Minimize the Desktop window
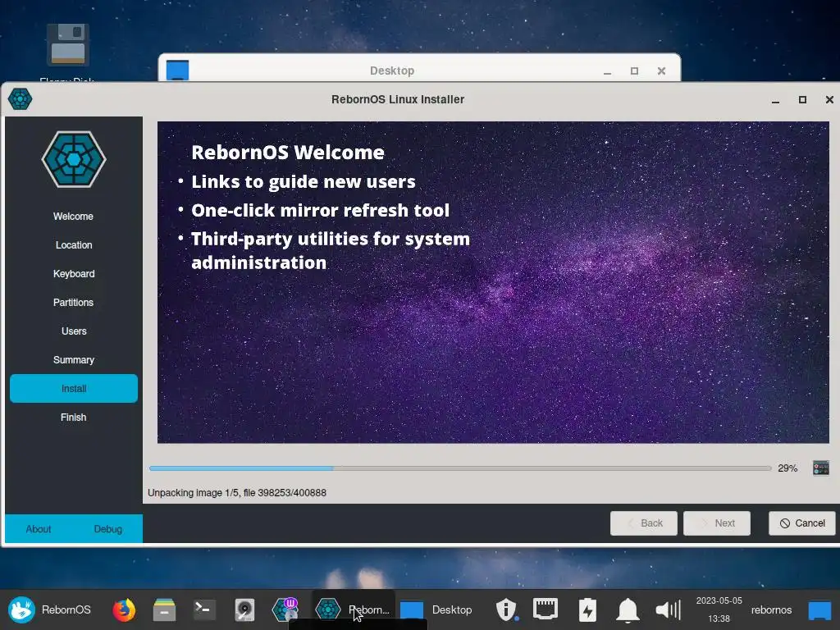The image size is (840, 630). pyautogui.click(x=608, y=71)
